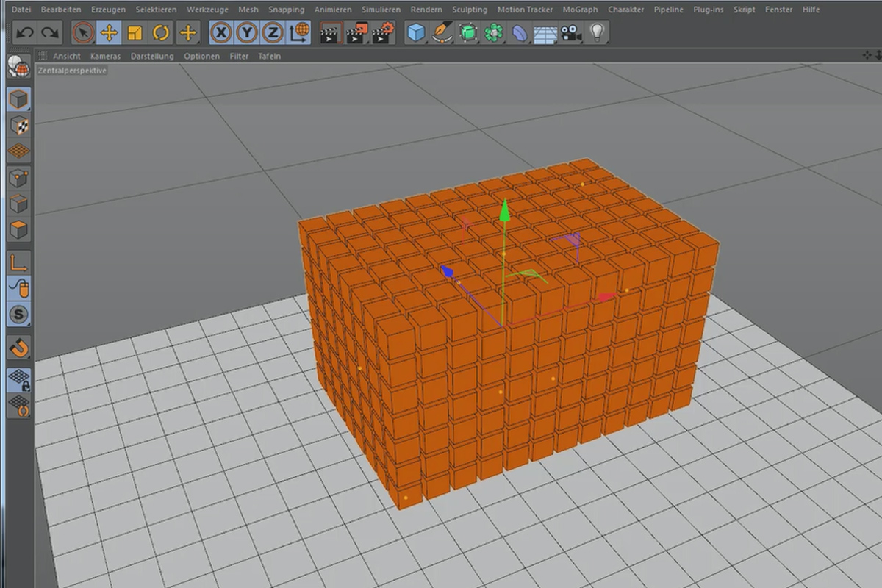Toggle Tweak mode mouse icon
This screenshot has height=588, width=882.
[x=19, y=288]
